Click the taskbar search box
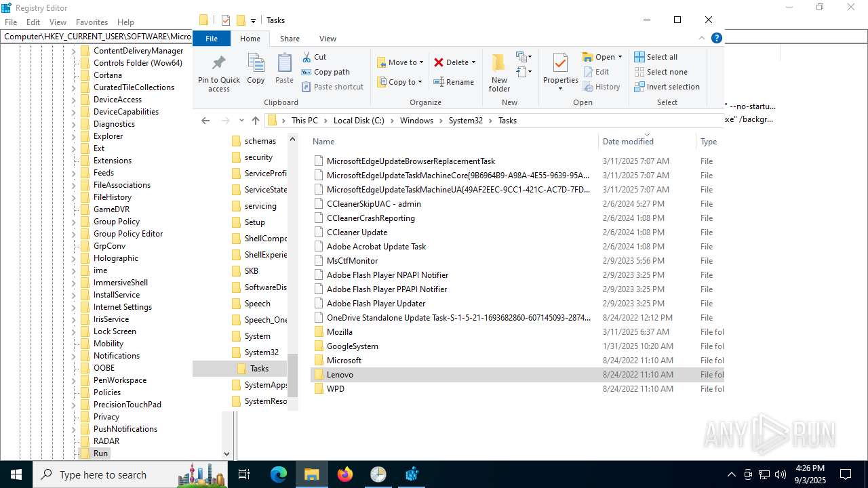The width and height of the screenshot is (868, 488). pyautogui.click(x=129, y=474)
